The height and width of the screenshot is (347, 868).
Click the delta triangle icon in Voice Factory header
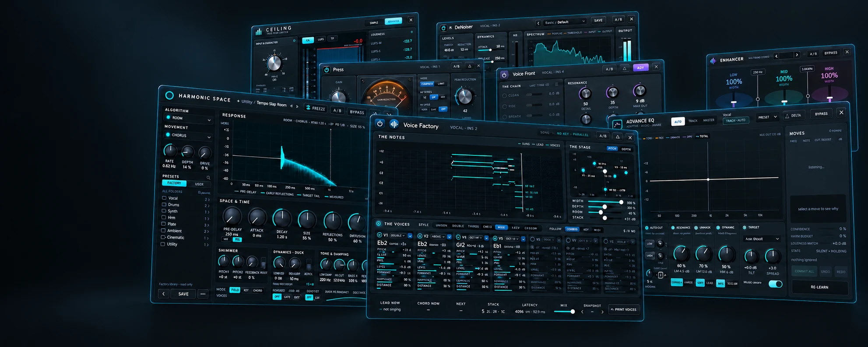point(618,137)
